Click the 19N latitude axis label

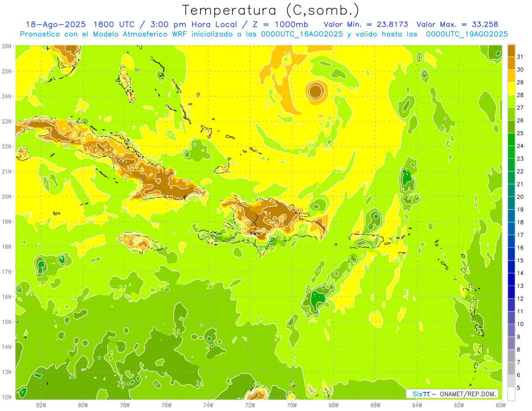click(7, 221)
